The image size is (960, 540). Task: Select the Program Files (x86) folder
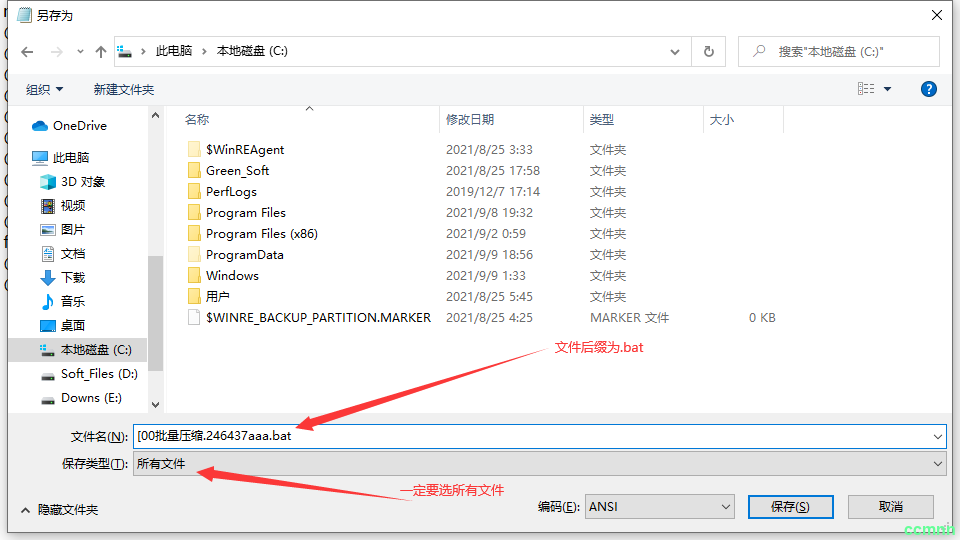pos(261,234)
